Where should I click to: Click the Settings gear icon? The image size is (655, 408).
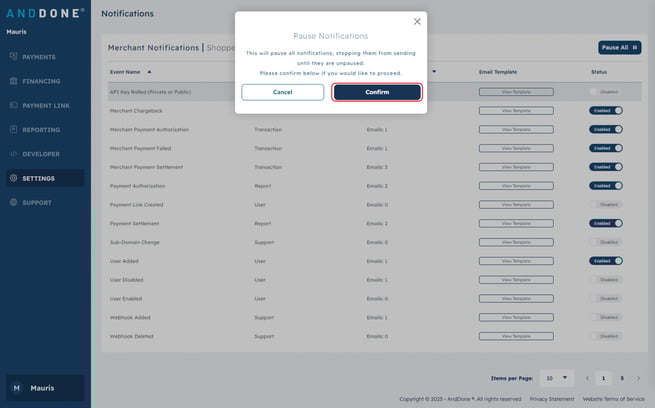click(13, 178)
